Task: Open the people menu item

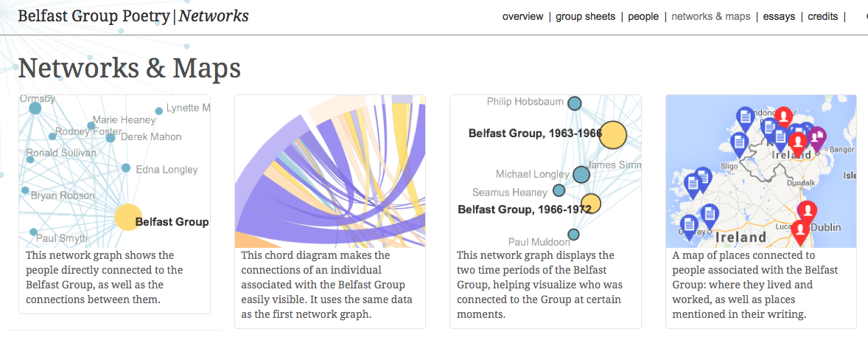Action: pos(643,16)
